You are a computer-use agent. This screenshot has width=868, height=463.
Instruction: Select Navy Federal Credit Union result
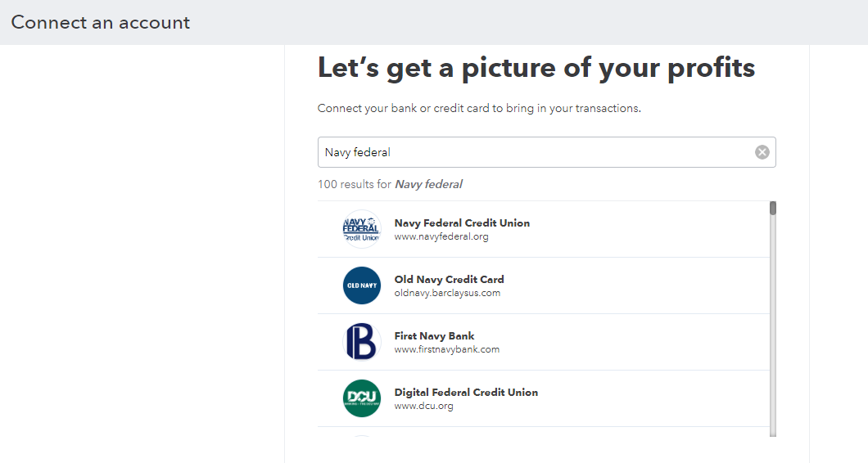[x=544, y=229]
